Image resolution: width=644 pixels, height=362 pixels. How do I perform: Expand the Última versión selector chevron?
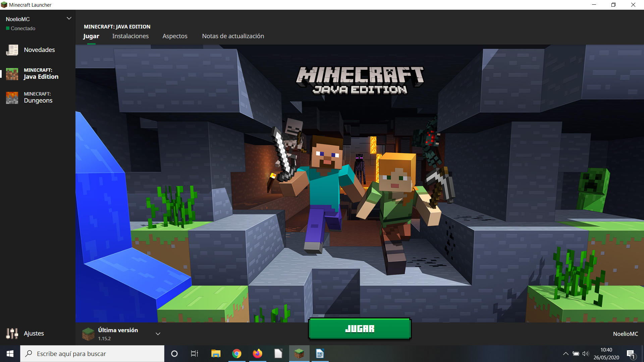(158, 334)
